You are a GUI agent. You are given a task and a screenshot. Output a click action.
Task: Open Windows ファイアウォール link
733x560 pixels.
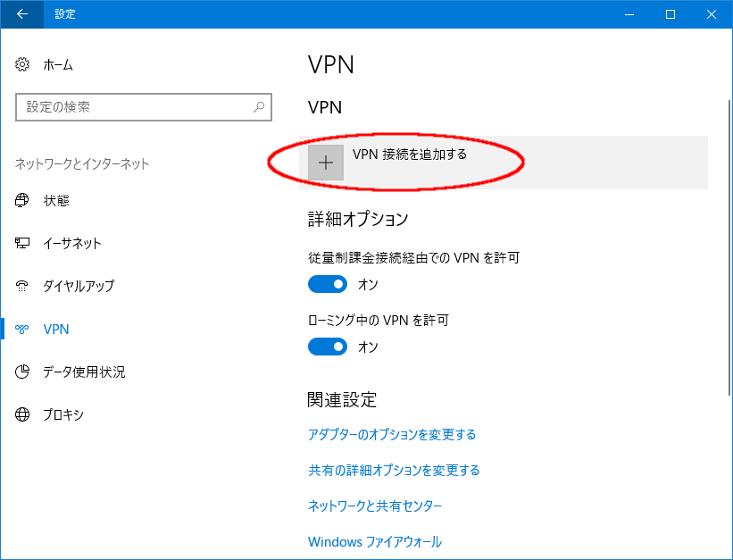tap(375, 542)
